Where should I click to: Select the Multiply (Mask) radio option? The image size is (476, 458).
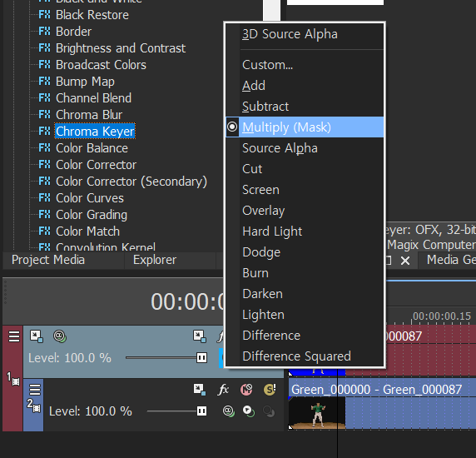pos(232,127)
